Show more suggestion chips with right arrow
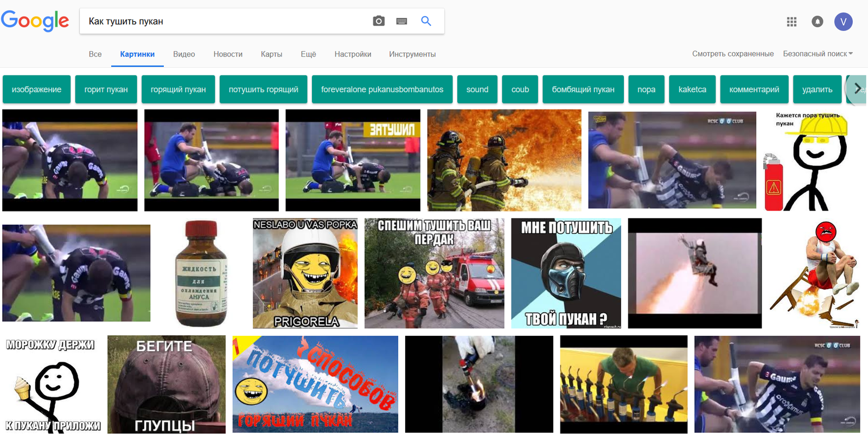The height and width of the screenshot is (435, 868). tap(857, 89)
